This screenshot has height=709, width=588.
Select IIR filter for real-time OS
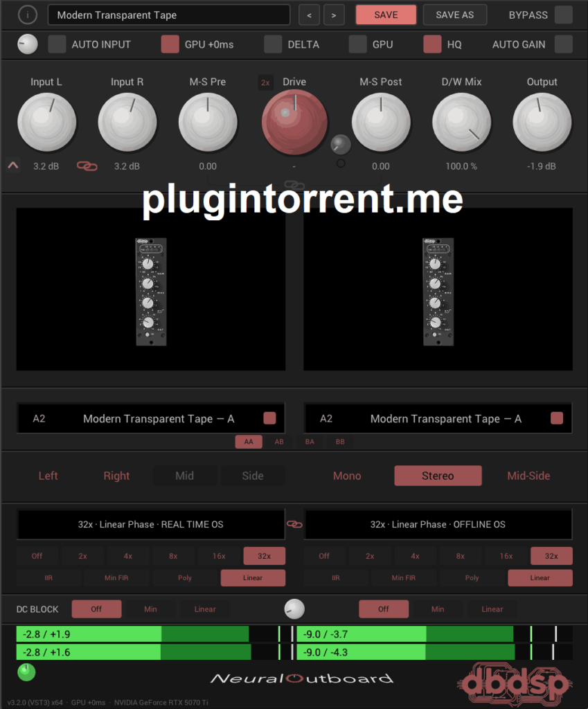tap(48, 578)
